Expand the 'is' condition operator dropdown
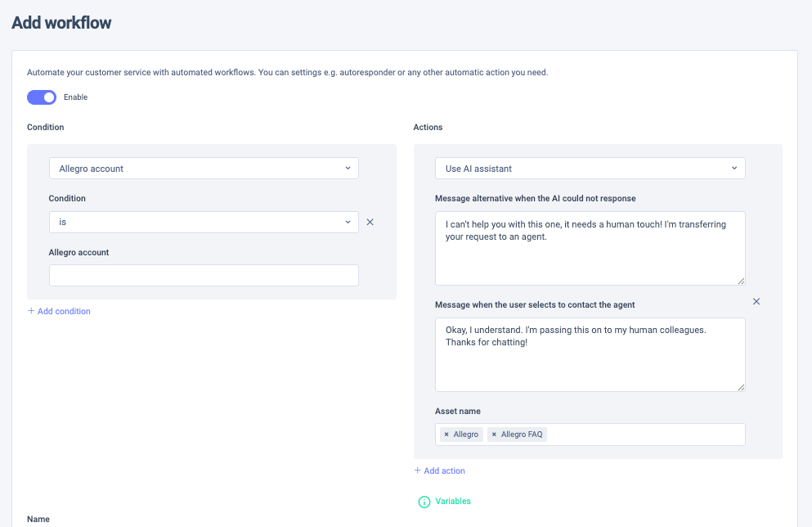The width and height of the screenshot is (812, 527). pos(204,222)
